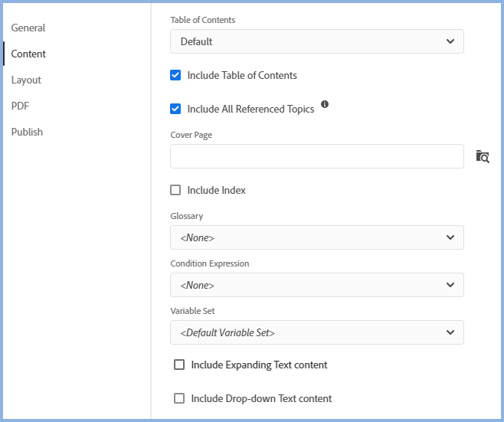Open the Condition Expression dropdown
This screenshot has height=422, width=504.
pyautogui.click(x=316, y=285)
